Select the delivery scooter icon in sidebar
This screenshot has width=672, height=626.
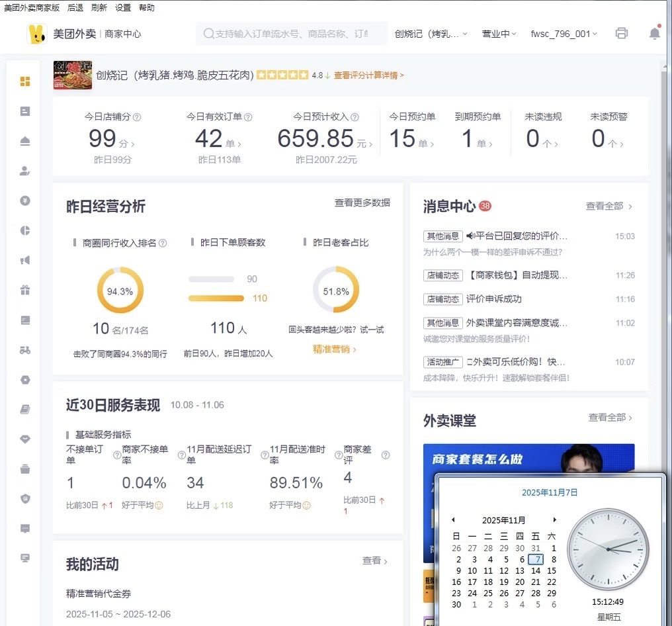[x=24, y=349]
